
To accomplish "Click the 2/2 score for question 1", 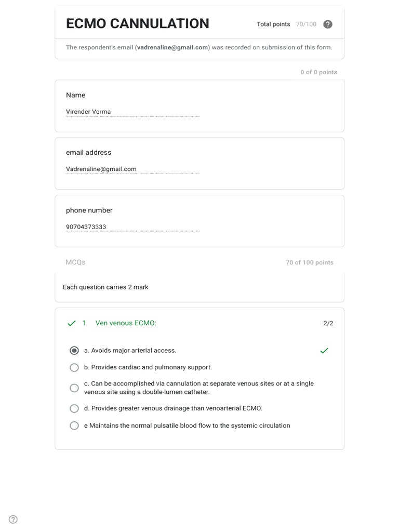I will point(328,323).
